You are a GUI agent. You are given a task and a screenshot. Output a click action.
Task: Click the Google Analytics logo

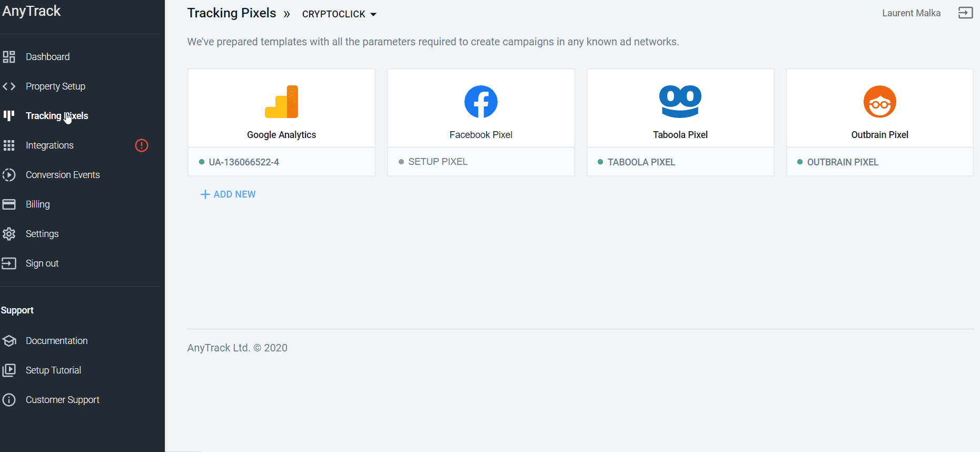coord(282,102)
